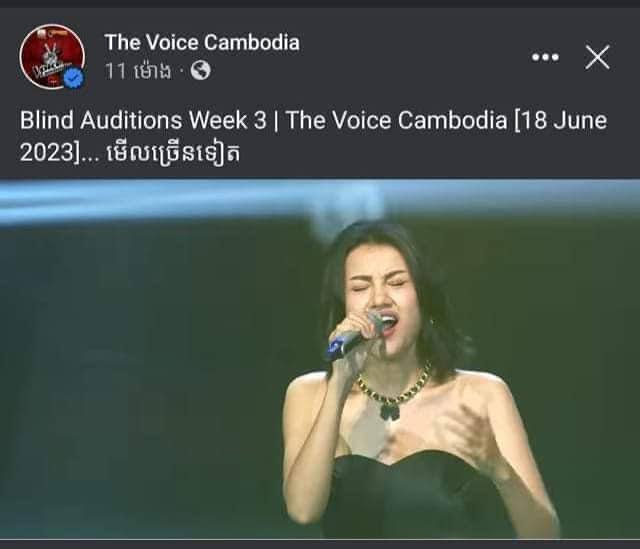The image size is (640, 549).
Task: Open The Voice Cambodia profile picture
Action: [x=52, y=56]
